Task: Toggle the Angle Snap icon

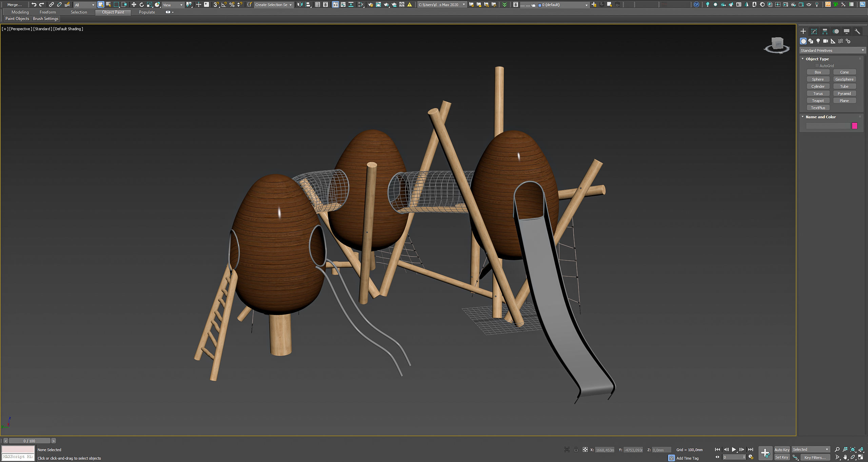Action: click(224, 4)
